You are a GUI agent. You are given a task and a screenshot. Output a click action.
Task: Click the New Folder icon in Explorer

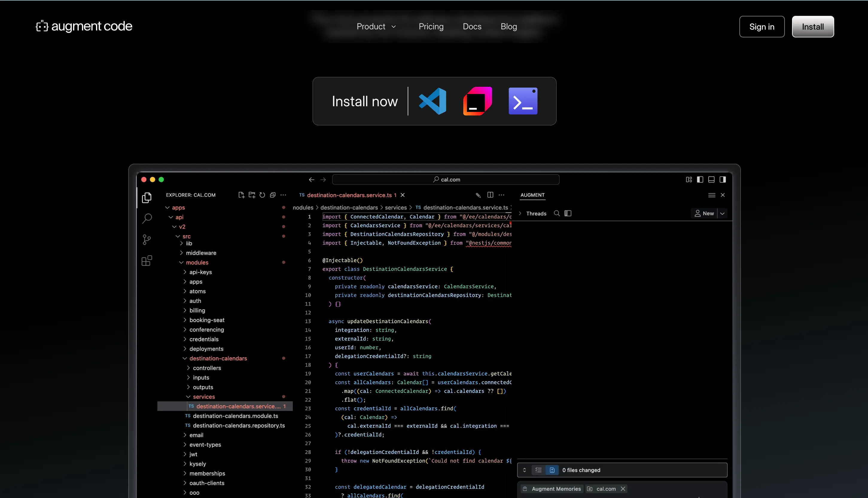tap(252, 195)
